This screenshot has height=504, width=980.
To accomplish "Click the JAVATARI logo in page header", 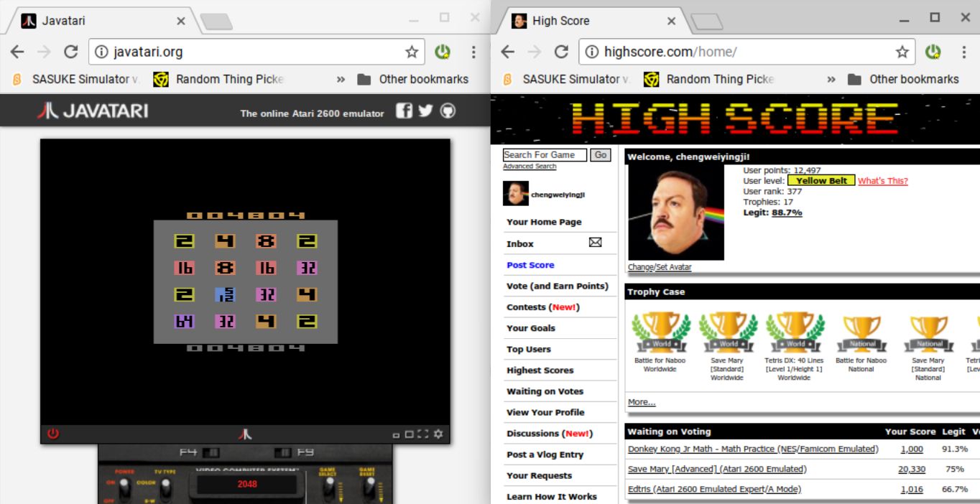I will click(x=93, y=111).
